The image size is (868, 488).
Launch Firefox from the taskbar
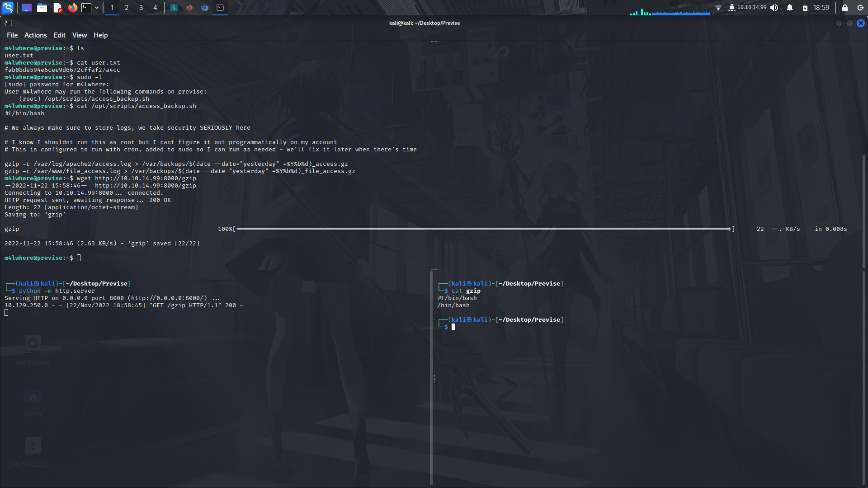click(x=73, y=7)
